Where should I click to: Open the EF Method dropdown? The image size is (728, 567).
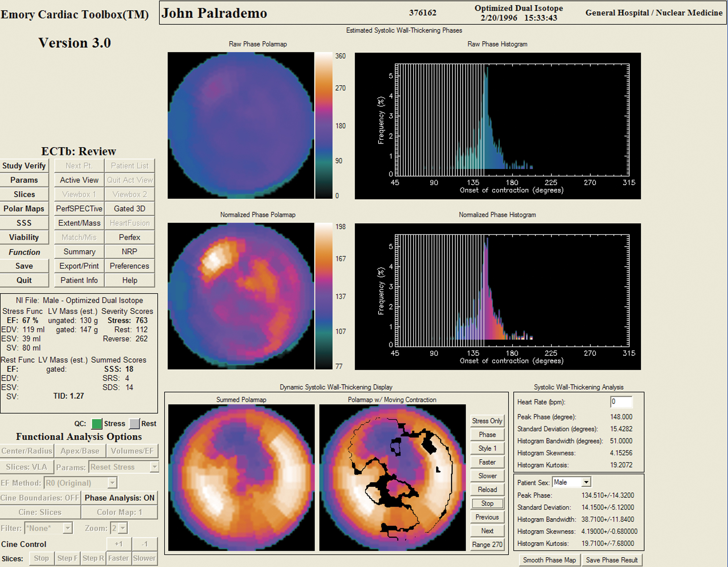tap(112, 483)
